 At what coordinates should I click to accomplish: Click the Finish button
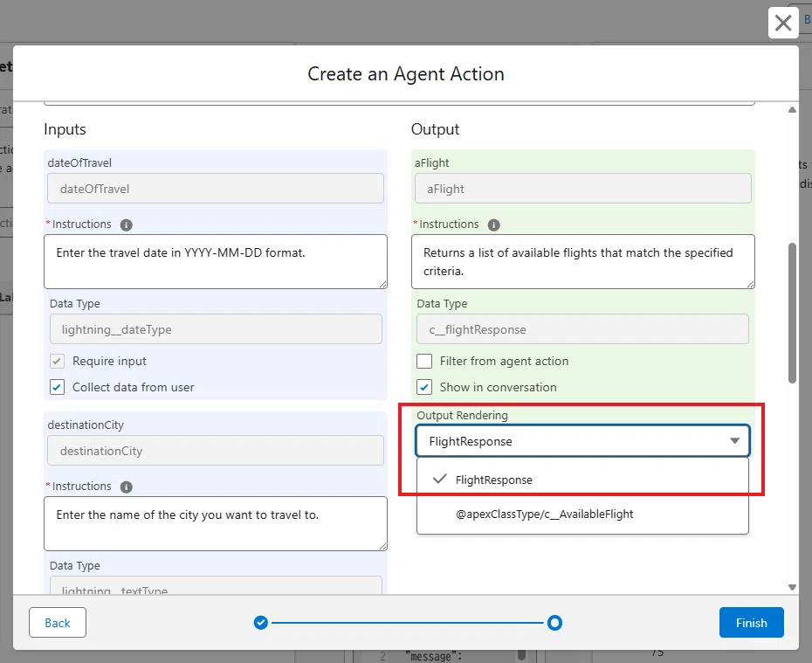tap(751, 623)
